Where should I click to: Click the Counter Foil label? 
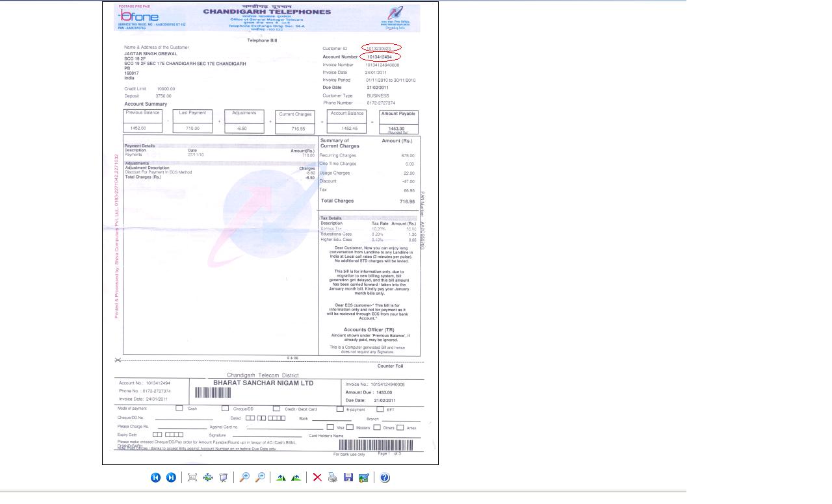(391, 366)
